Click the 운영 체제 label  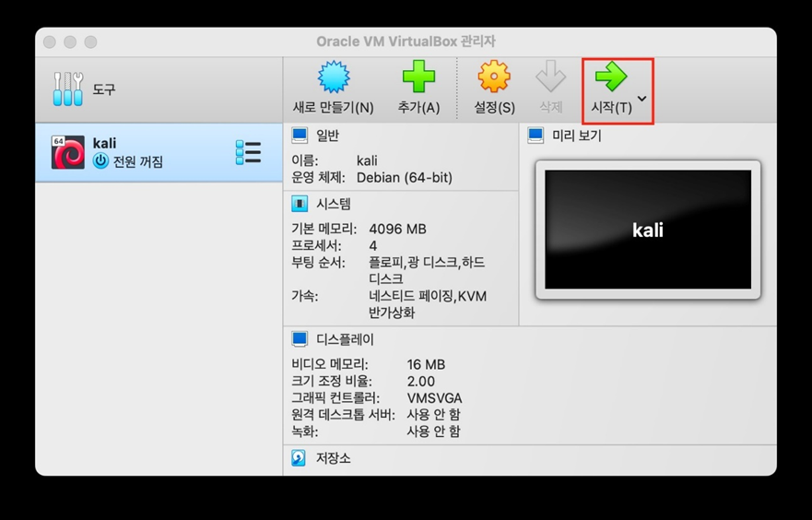318,178
